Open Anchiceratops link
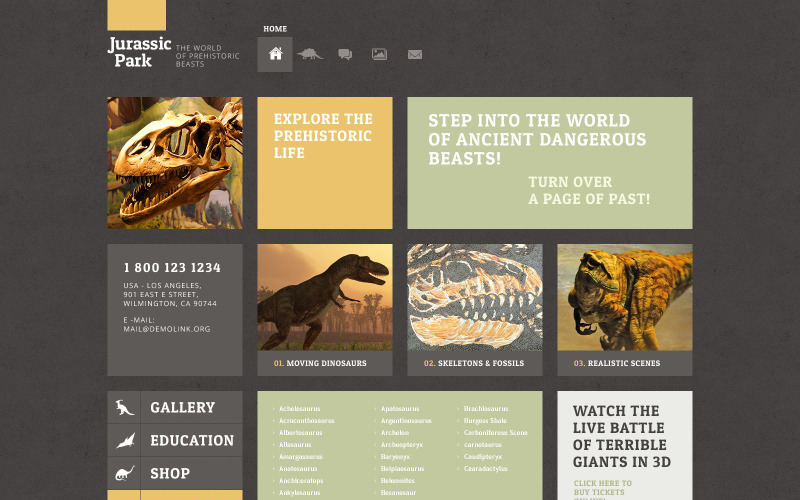Image resolution: width=800 pixels, height=500 pixels. (x=301, y=481)
